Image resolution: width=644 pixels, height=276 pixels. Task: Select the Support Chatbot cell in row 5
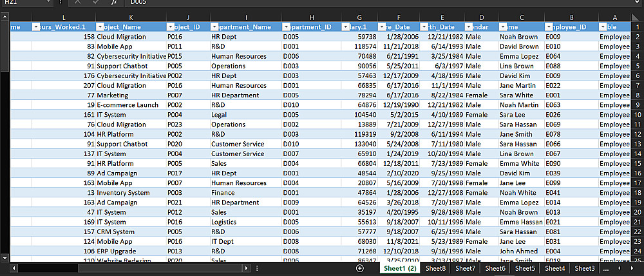[131, 66]
